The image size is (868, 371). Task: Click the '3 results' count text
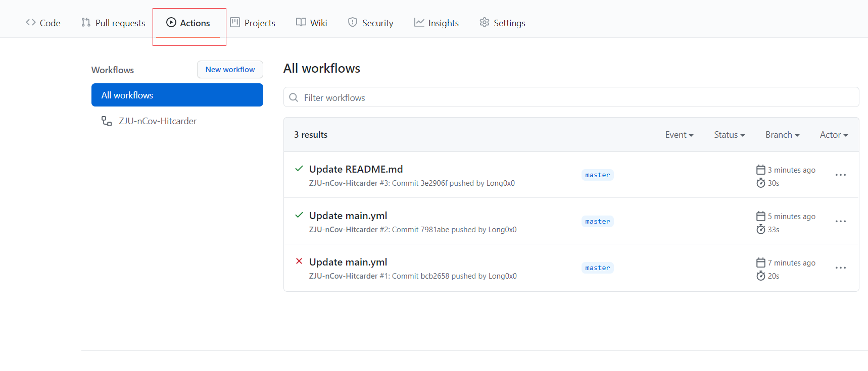click(311, 135)
